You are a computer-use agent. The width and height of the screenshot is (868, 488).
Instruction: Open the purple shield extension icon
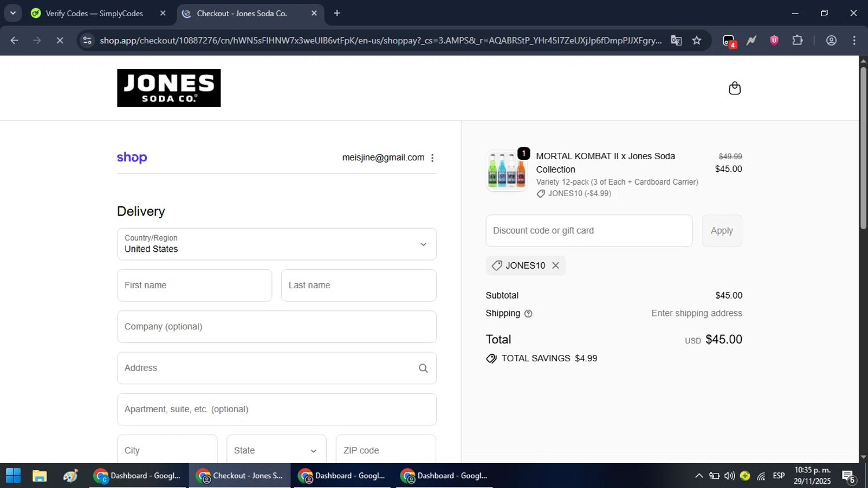click(774, 41)
